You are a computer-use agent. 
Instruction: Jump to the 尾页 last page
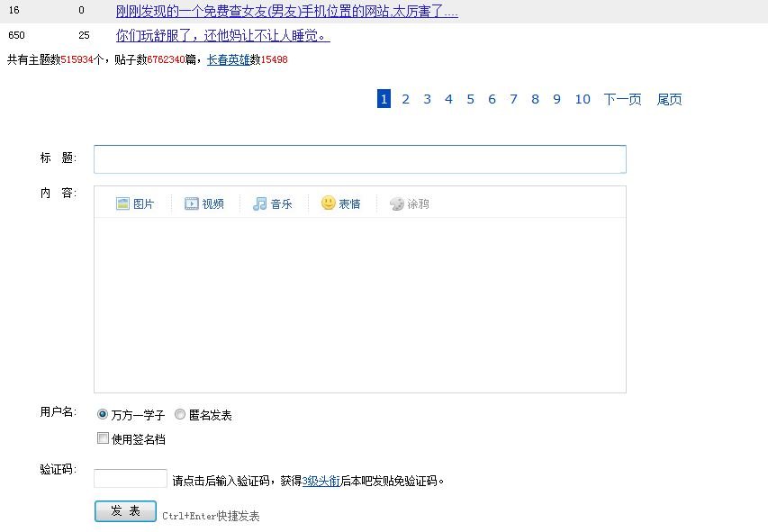669,99
